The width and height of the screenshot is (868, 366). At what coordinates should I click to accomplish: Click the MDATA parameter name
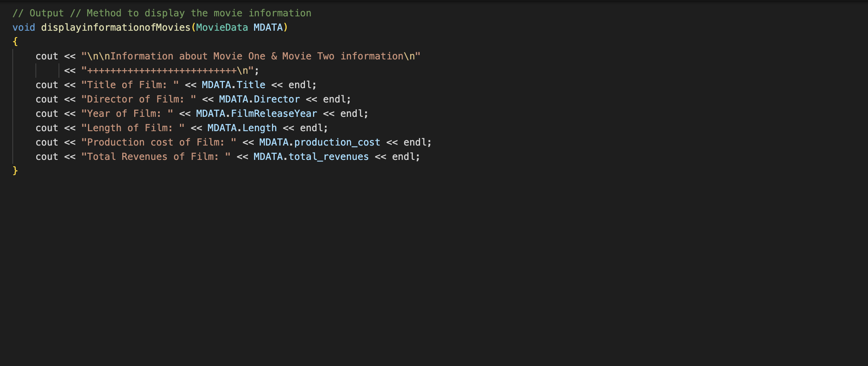point(268,27)
